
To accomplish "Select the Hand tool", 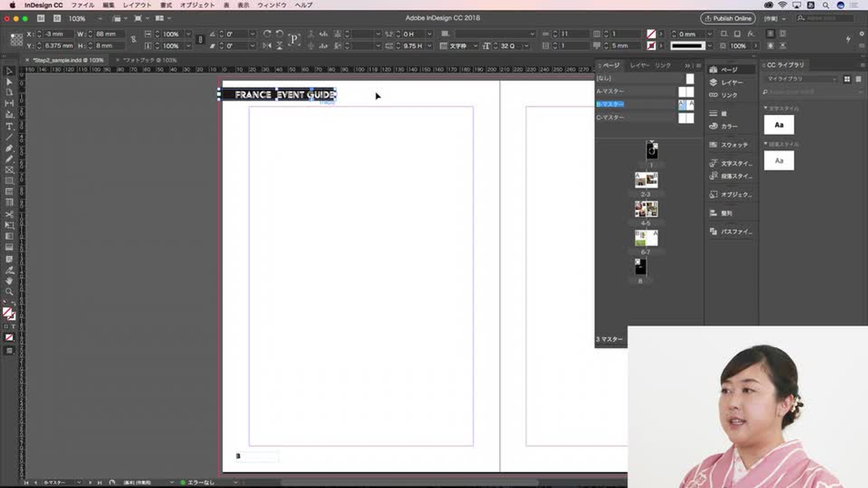I will tap(9, 281).
